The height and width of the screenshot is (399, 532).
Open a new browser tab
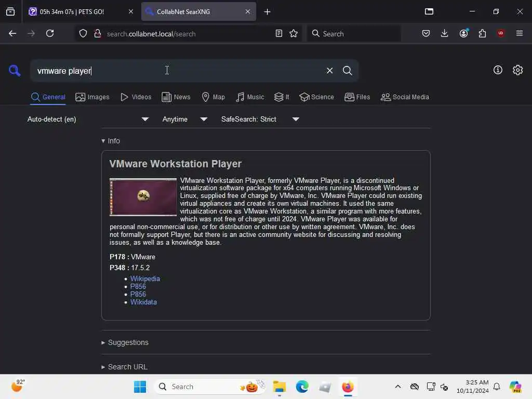[x=267, y=12]
